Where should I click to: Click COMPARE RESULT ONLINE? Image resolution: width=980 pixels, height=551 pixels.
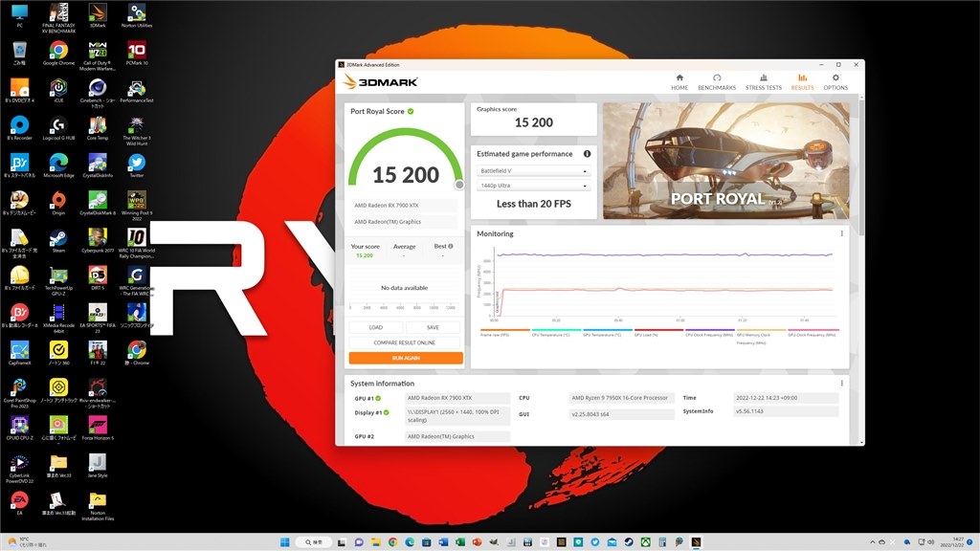pos(405,342)
